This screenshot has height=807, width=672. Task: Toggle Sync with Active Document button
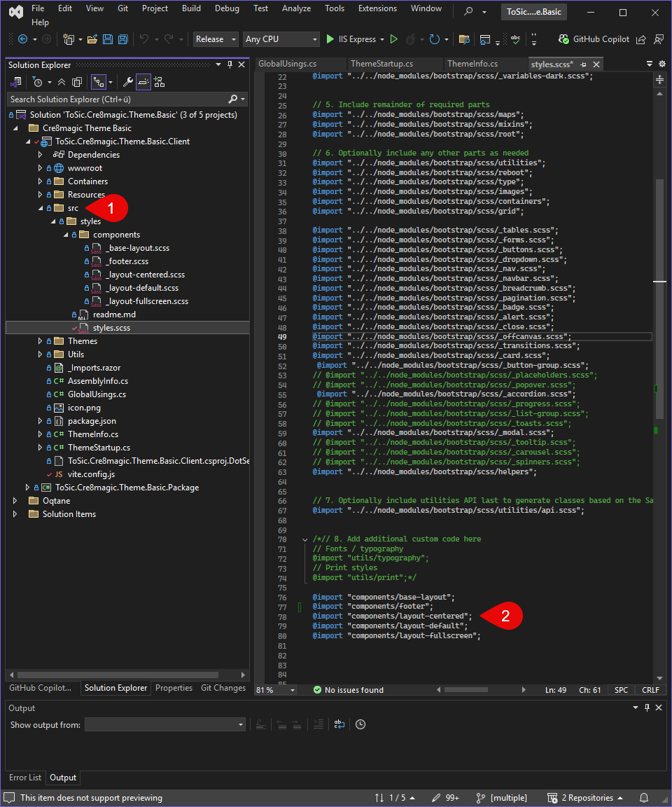98,82
